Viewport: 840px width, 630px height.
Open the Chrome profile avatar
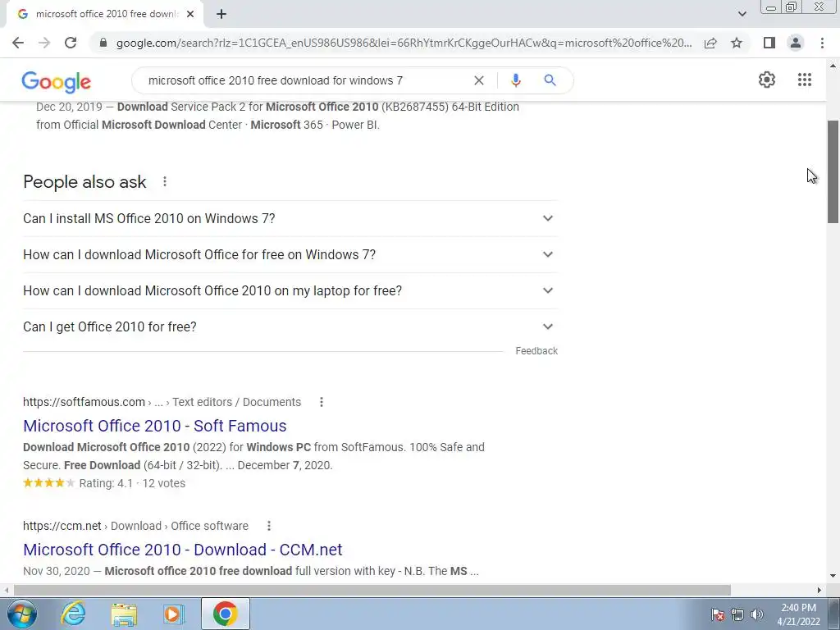[796, 43]
